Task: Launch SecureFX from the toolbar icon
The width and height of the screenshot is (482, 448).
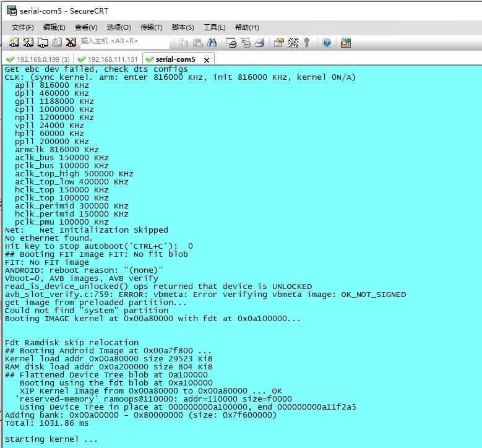Action: pos(346,43)
